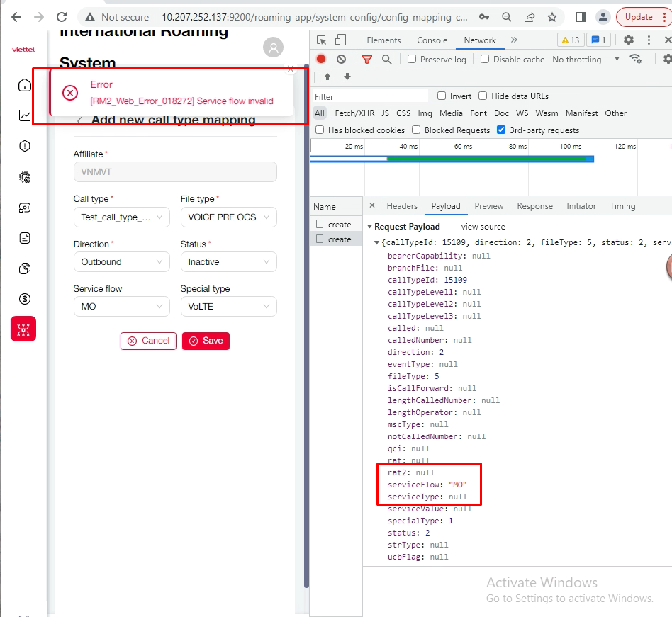The width and height of the screenshot is (672, 617).
Task: Click the network filter funnel icon
Action: [366, 60]
